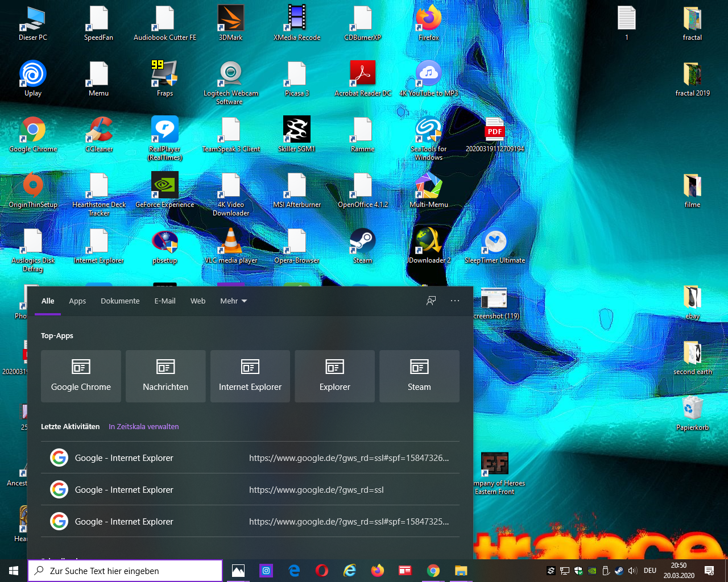Select the VLC media player icon

(231, 246)
